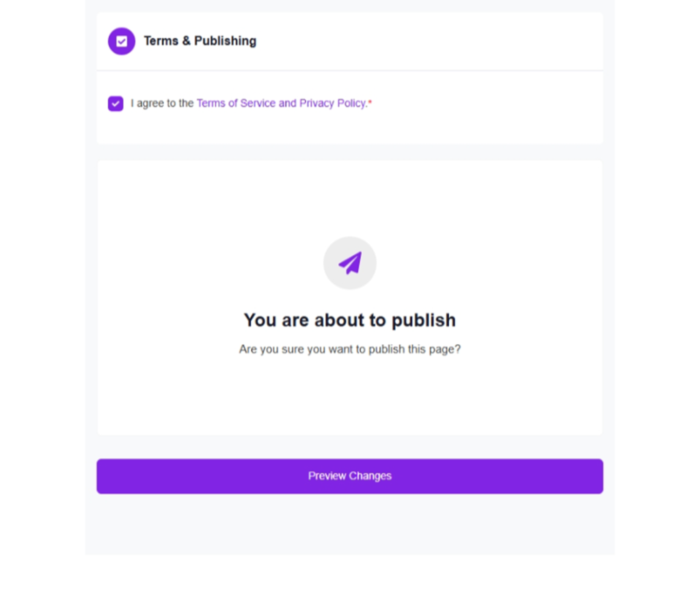Click the 'Terms & Publishing' heading text
Screen dimensions: 700x600
point(200,41)
